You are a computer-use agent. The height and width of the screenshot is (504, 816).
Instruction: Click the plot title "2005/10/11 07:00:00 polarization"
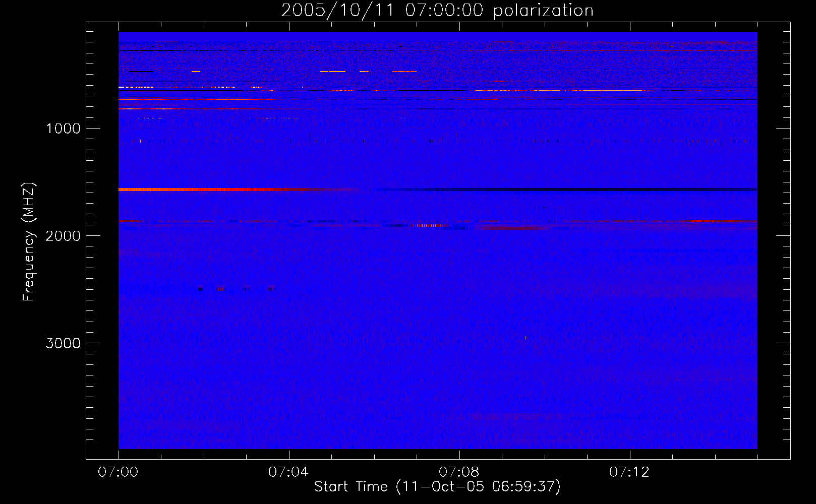point(437,11)
